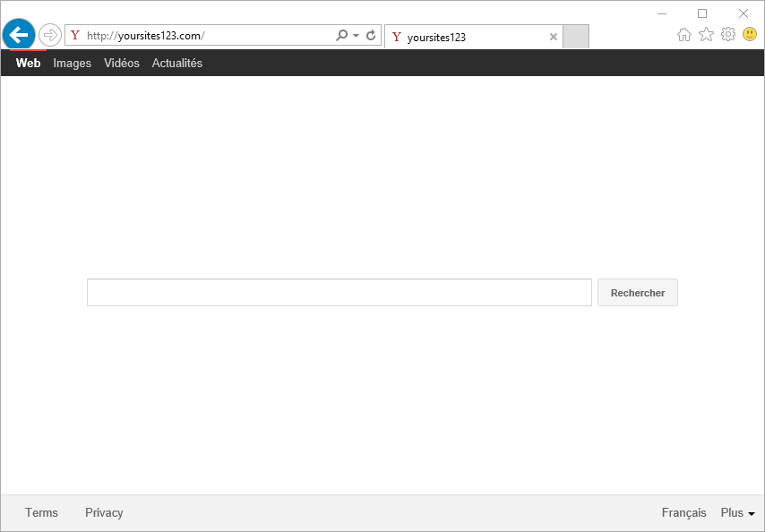The image size is (765, 532).
Task: Open the Home page icon
Action: tap(684, 35)
